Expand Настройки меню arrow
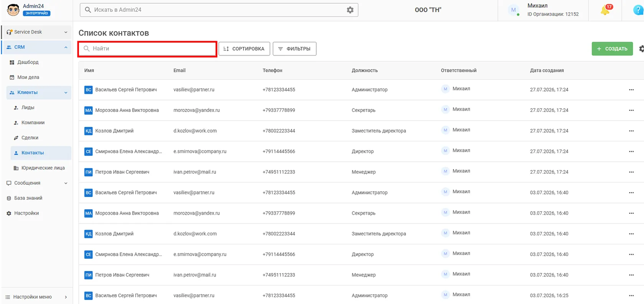Image resolution: width=644 pixels, height=304 pixels. click(x=66, y=297)
